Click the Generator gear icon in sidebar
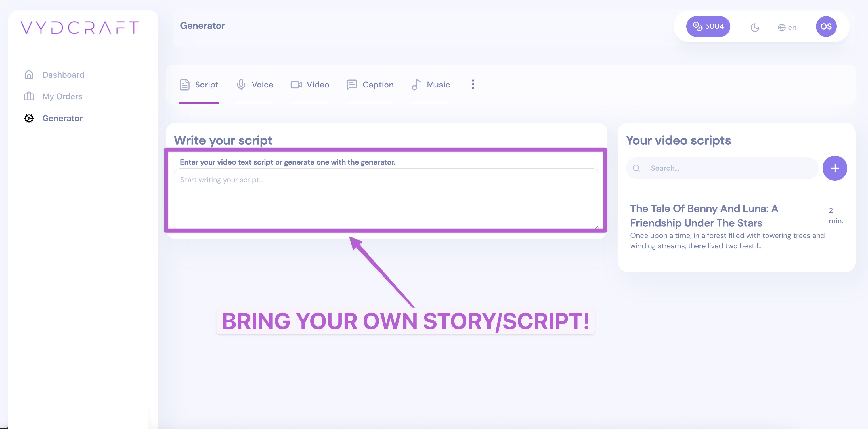This screenshot has height=429, width=868. coord(29,118)
